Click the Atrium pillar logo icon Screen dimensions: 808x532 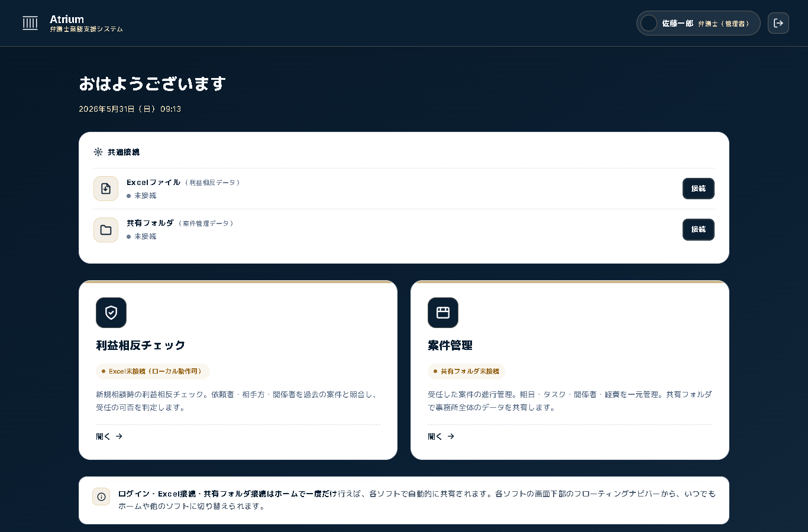click(x=30, y=23)
